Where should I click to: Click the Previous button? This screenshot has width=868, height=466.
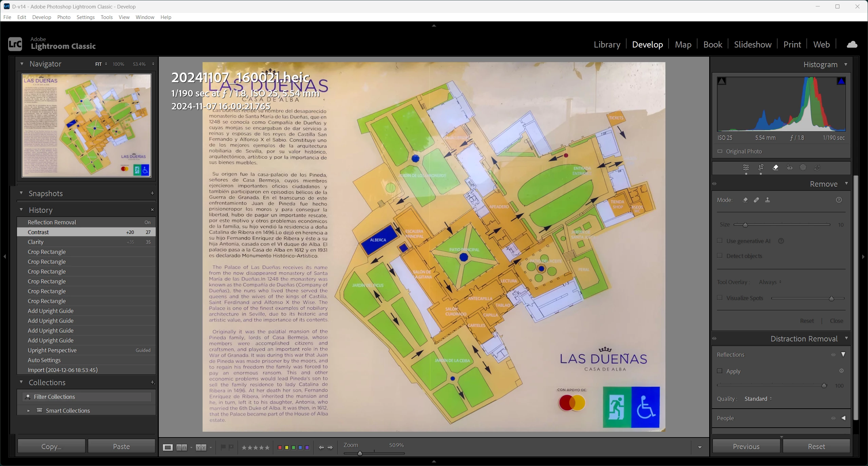tap(746, 446)
